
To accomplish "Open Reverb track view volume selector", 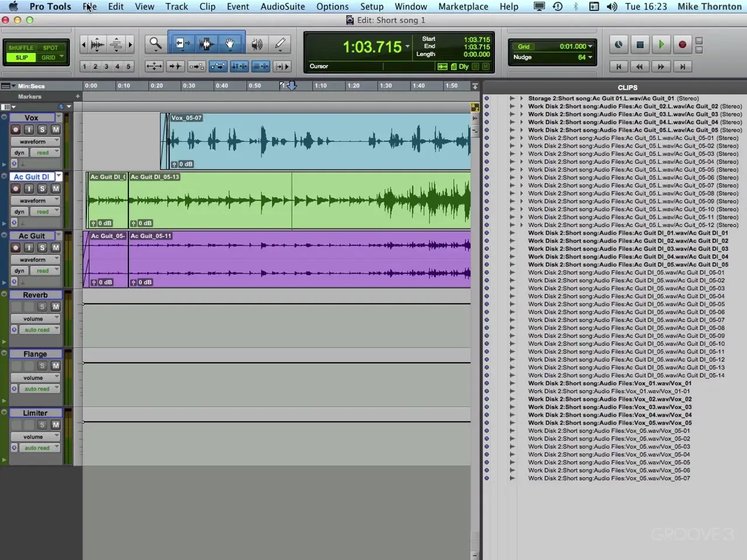I will 36,318.
